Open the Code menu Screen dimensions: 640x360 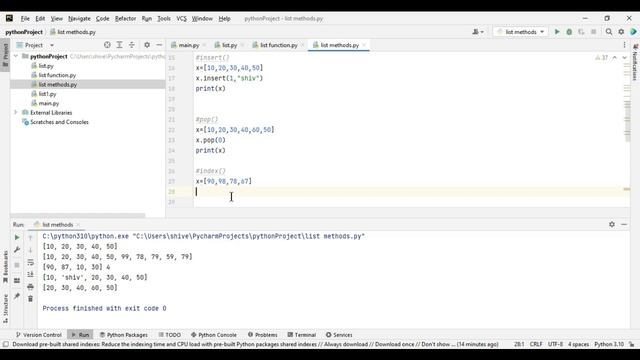click(102, 18)
